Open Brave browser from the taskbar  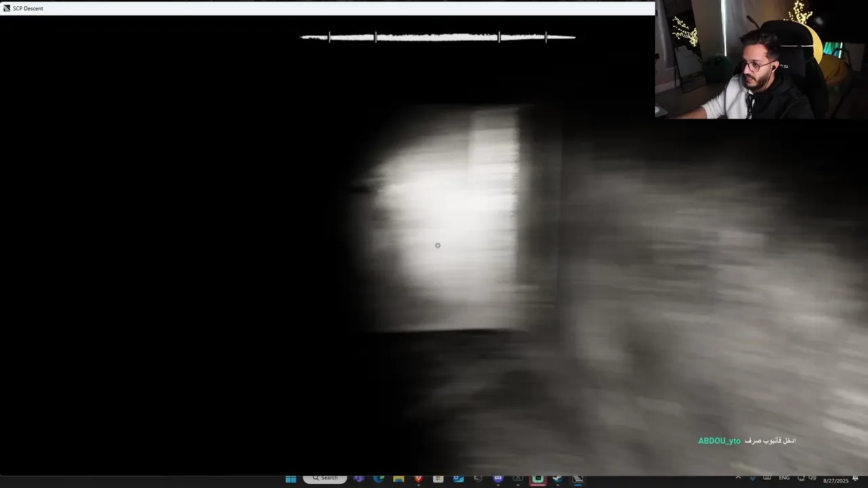pyautogui.click(x=418, y=479)
